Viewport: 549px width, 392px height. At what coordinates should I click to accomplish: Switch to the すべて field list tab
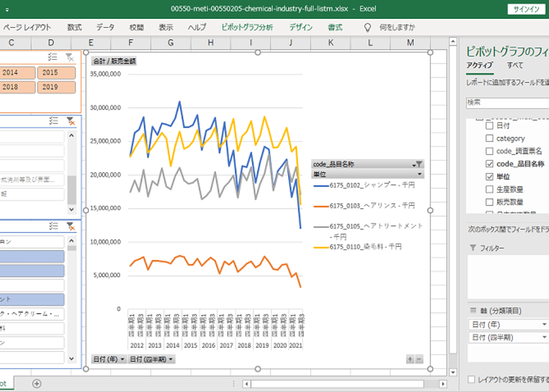tap(515, 65)
